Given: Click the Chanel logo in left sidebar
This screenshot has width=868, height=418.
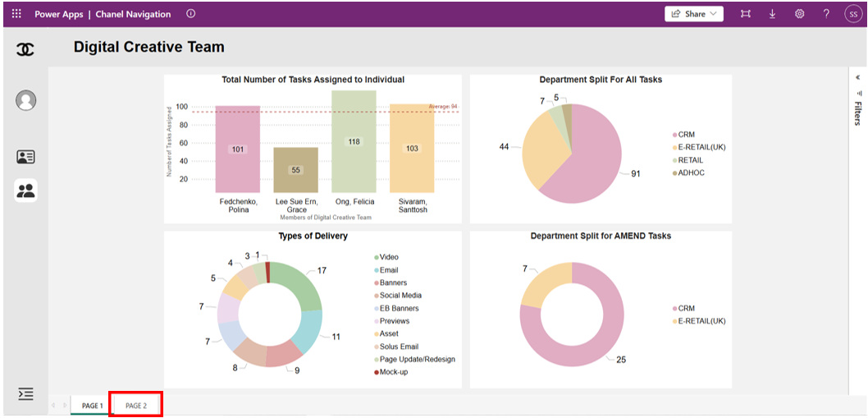Looking at the screenshot, I should click(25, 50).
